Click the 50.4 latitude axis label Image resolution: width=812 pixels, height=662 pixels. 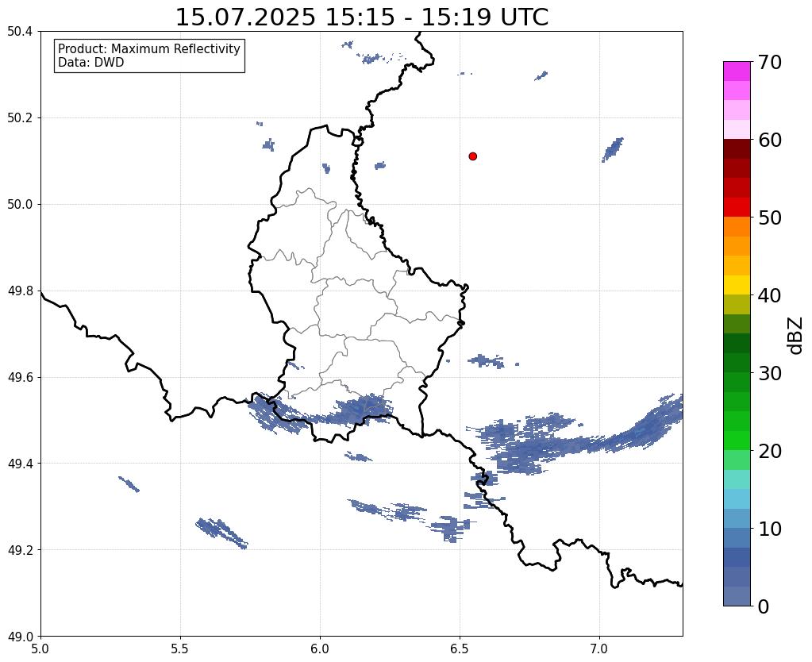[x=20, y=32]
